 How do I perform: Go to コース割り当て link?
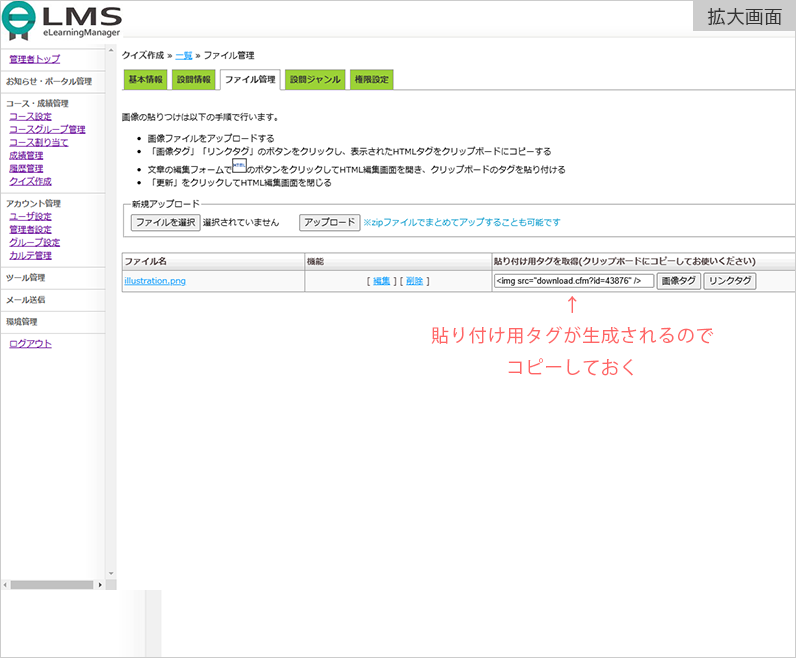tap(39, 142)
